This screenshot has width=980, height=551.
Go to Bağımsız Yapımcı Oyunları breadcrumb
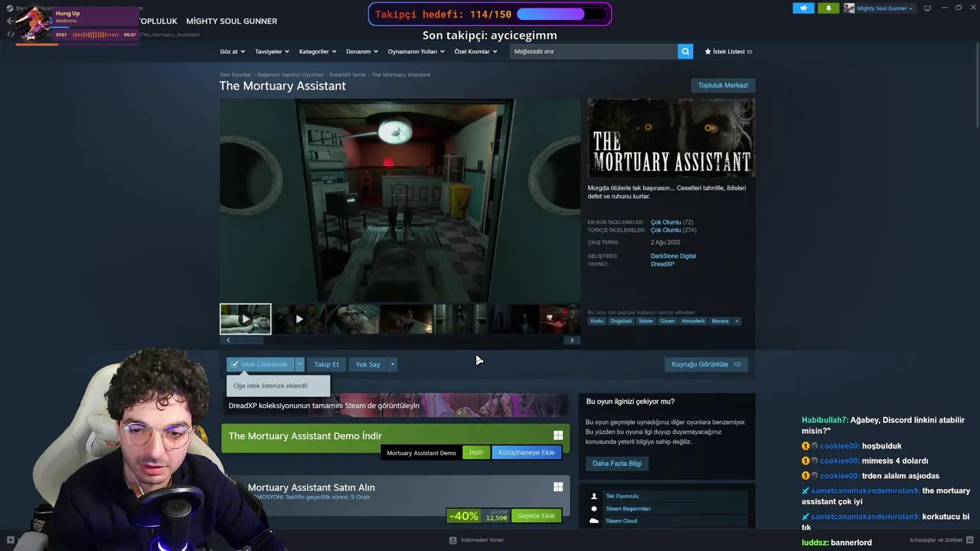coord(290,74)
